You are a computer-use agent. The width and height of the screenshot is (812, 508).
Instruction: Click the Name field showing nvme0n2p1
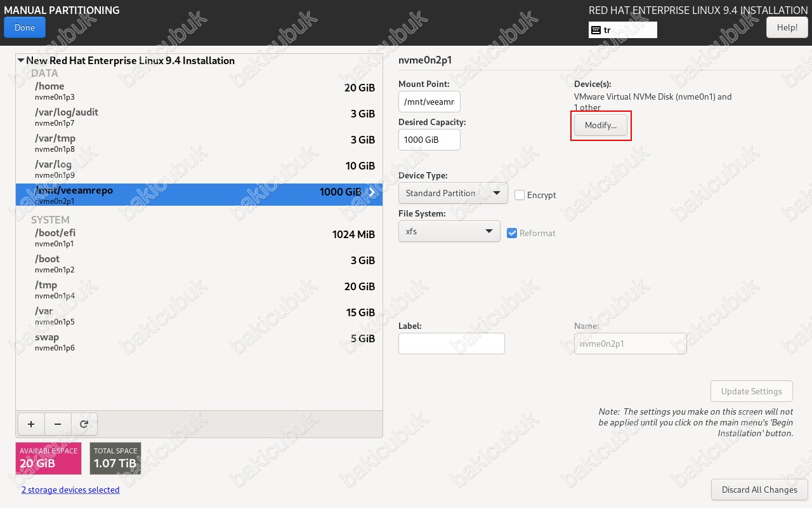(x=631, y=344)
